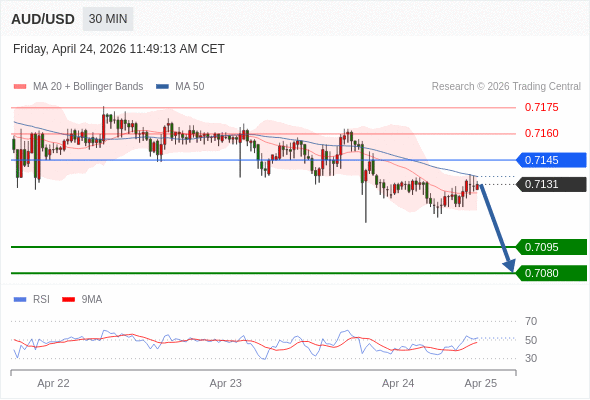Click the Apr 25 axis date label

click(481, 383)
